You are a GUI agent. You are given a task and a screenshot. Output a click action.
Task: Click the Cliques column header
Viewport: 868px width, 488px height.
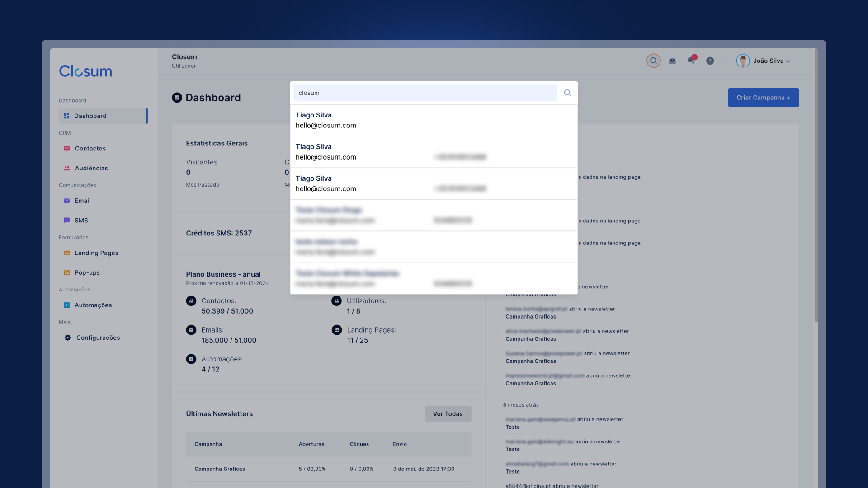click(x=359, y=444)
